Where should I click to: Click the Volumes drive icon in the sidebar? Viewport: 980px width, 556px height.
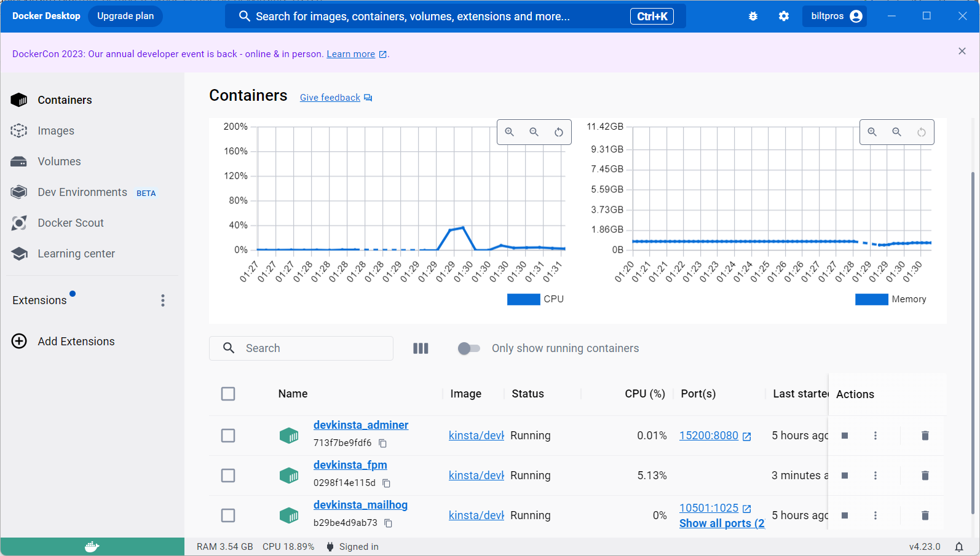(19, 162)
